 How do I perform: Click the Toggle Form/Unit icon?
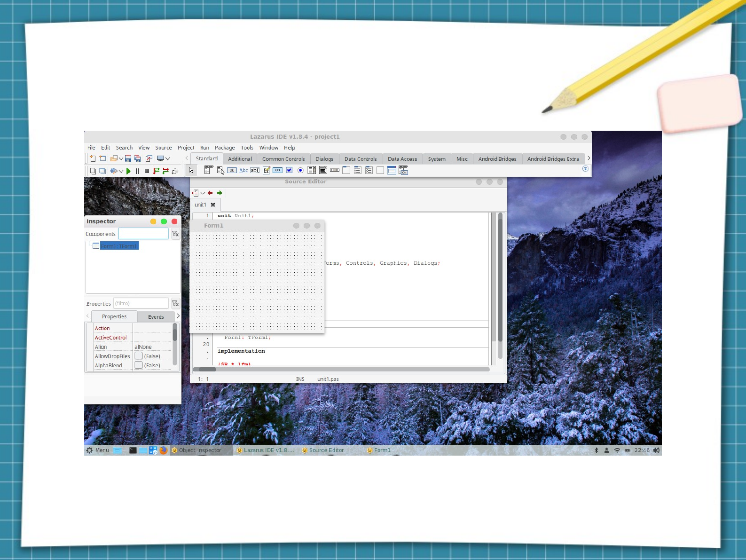coord(149,158)
